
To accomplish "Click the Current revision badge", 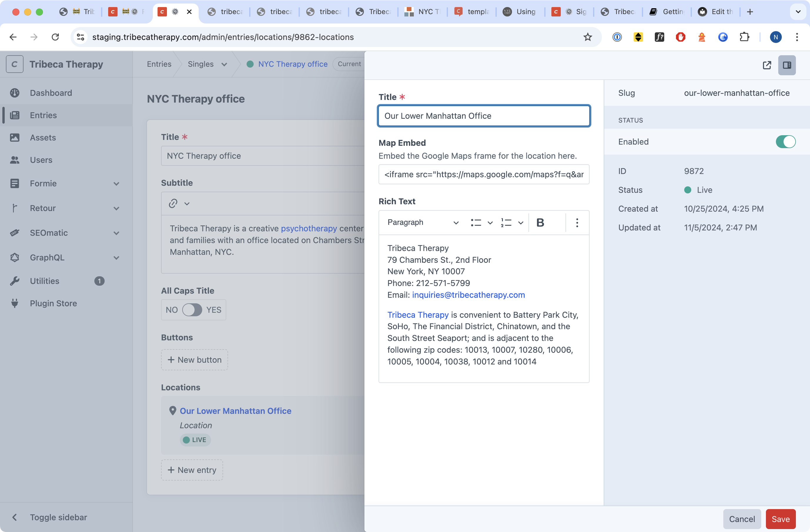I will [349, 64].
